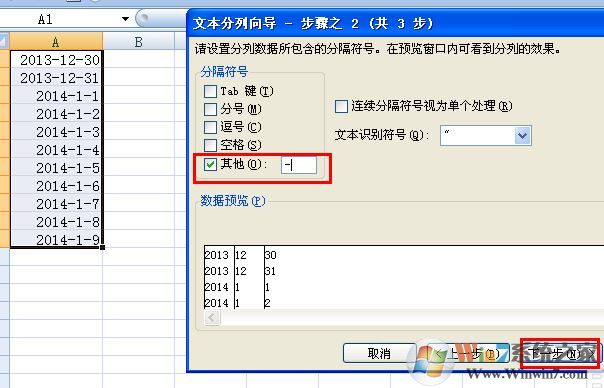Click cell containing 2014-1-8
The width and height of the screenshot is (604, 388).
[x=57, y=222]
